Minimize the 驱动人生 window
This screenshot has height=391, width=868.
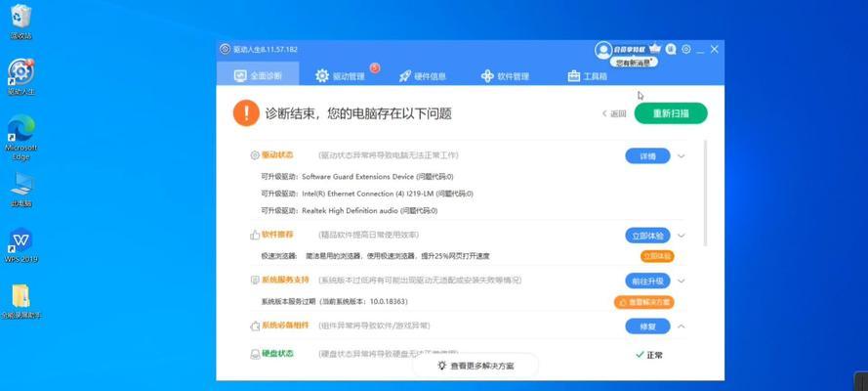tap(700, 50)
